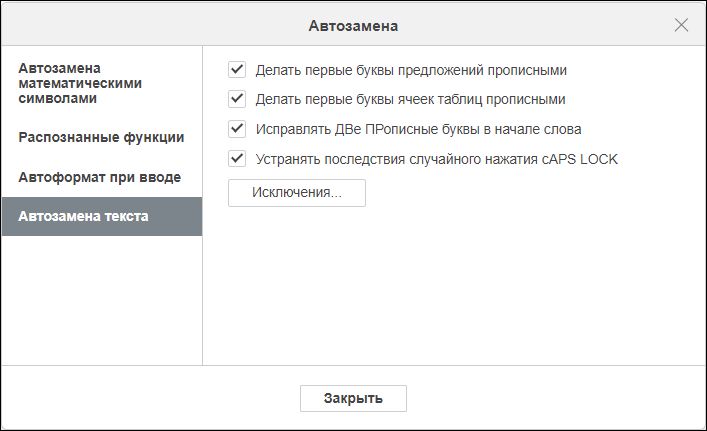
Task: Toggle 'Делать первые буквы предложений прописными' checkbox
Action: point(237,70)
